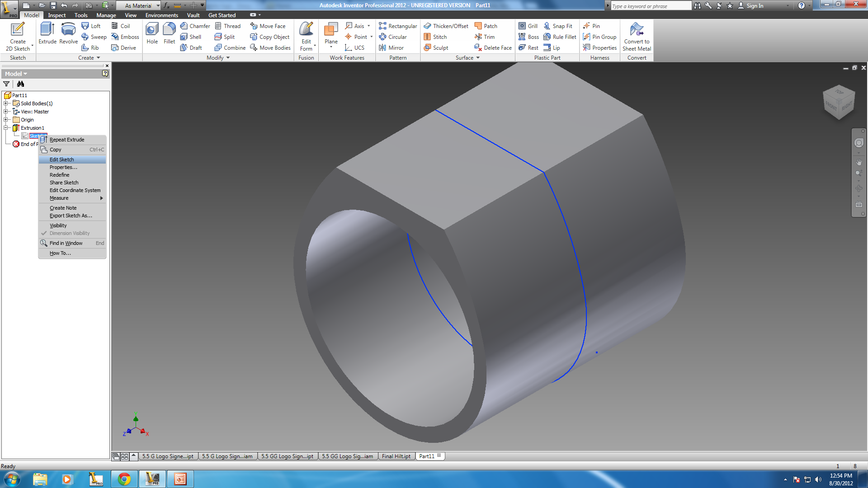Open the Measure submenu
Screen dimensions: 868x488
coord(72,198)
